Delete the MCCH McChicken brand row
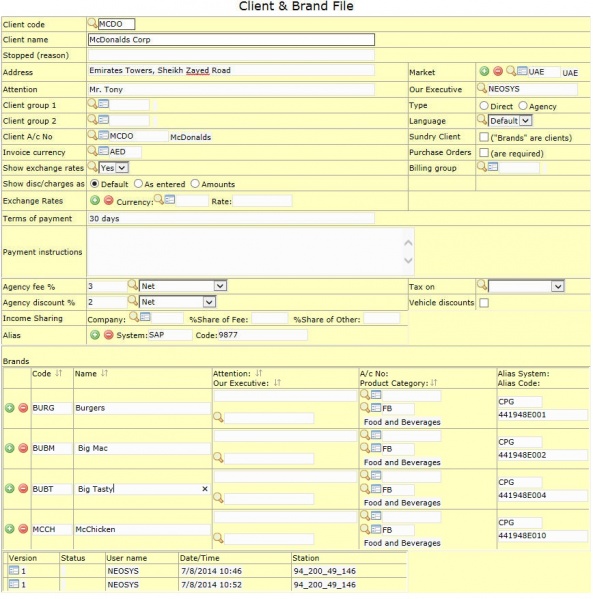The height and width of the screenshot is (599, 593). [x=23, y=529]
